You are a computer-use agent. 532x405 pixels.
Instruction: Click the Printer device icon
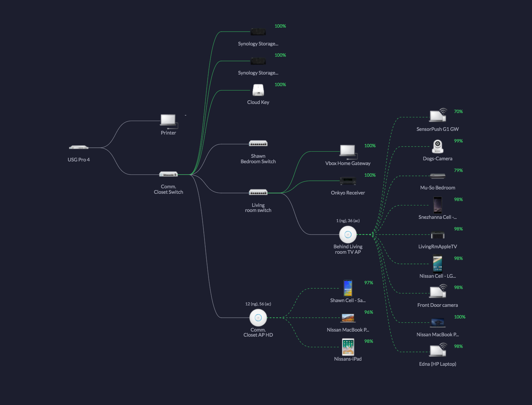click(168, 121)
